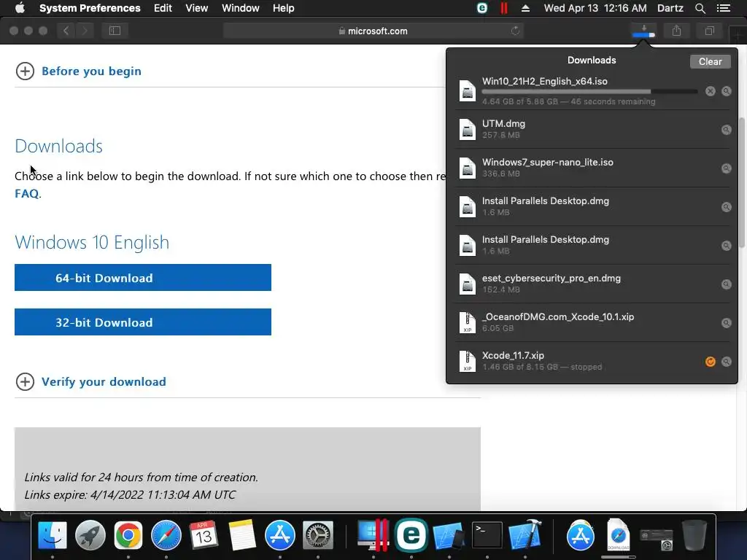Screen dimensions: 747x560
Task: Select the _OceanofDMG.com_Xcode_10.1.xip file name
Action: pyautogui.click(x=558, y=317)
